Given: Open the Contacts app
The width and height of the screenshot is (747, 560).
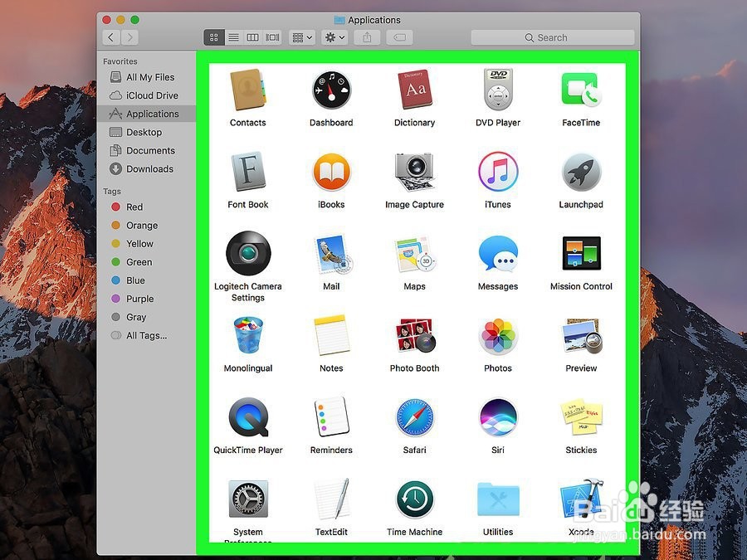Looking at the screenshot, I should (247, 90).
